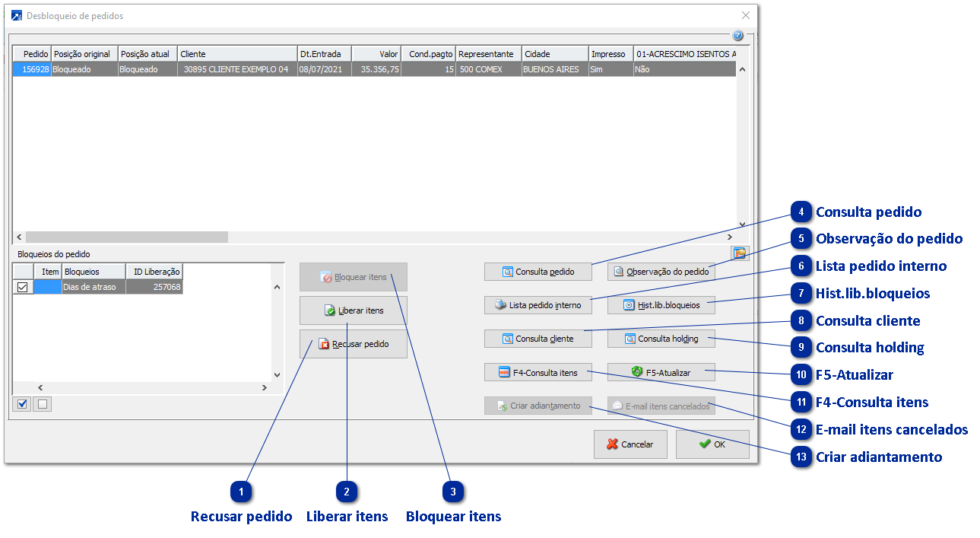Click the Cliente column header
The image size is (980, 538).
(x=237, y=54)
